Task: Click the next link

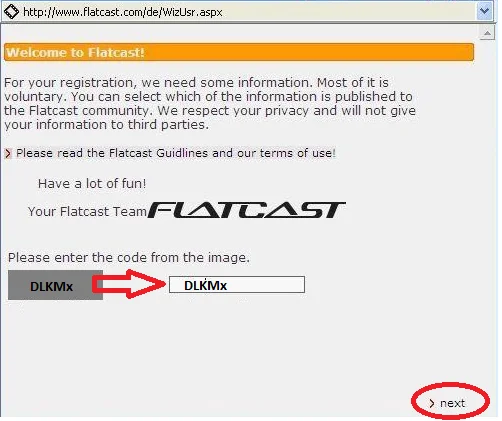Action: (x=452, y=403)
